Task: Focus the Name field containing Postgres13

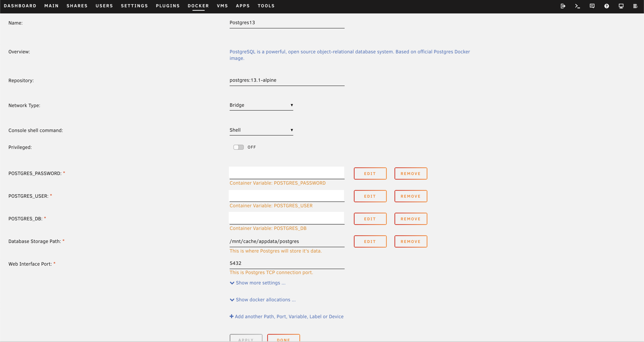Action: 287,23
